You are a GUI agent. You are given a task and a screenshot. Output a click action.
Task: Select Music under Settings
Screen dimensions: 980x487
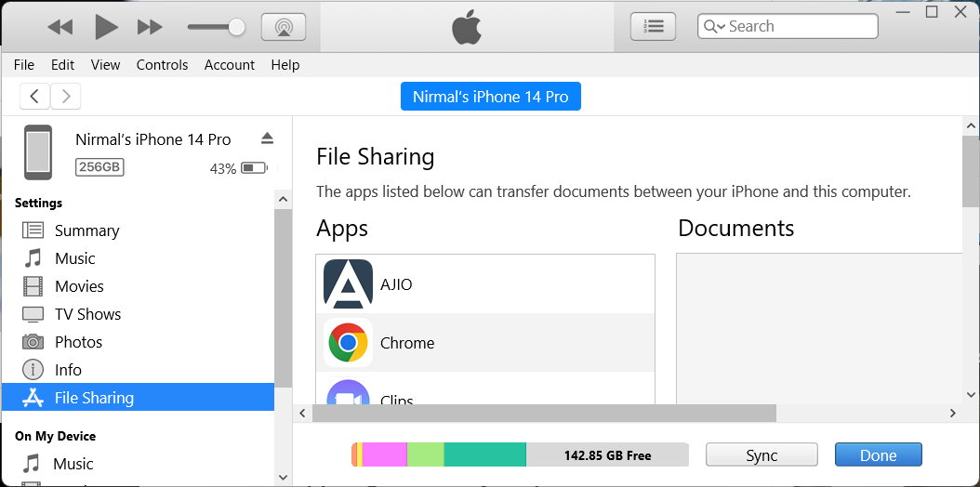click(x=138, y=258)
